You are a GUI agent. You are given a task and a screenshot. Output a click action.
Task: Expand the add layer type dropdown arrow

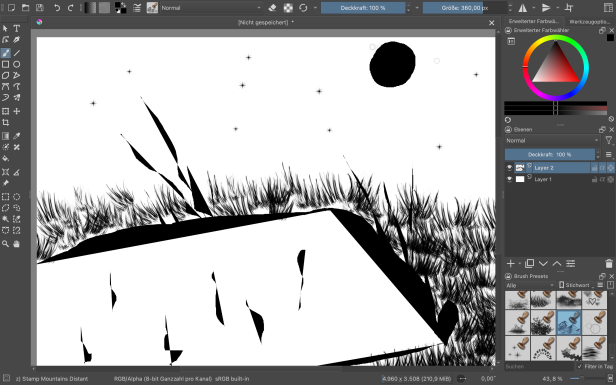pyautogui.click(x=520, y=264)
